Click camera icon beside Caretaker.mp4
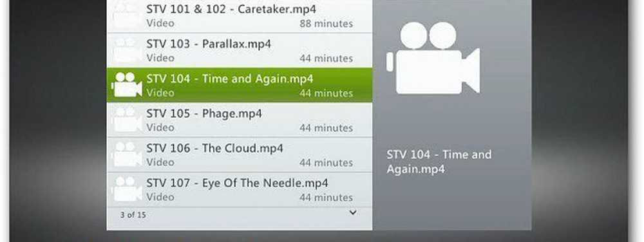Viewport: 644px width, 242px height. click(x=127, y=15)
